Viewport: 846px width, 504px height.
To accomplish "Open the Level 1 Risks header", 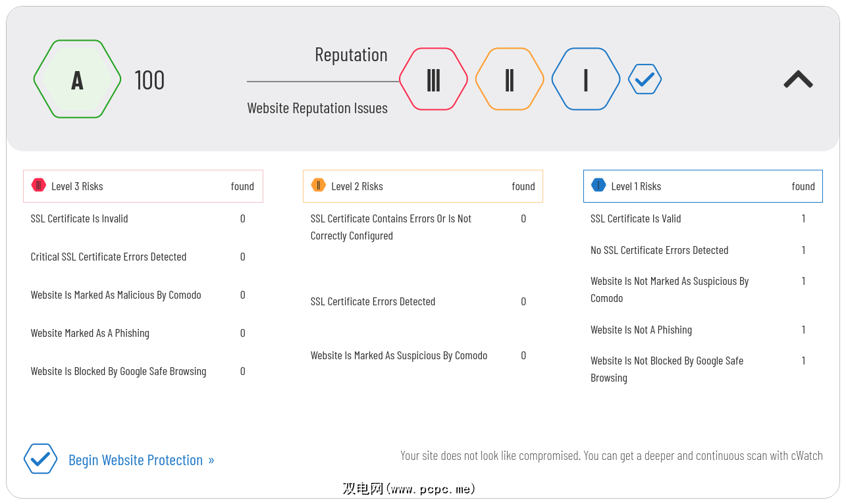I will point(702,186).
